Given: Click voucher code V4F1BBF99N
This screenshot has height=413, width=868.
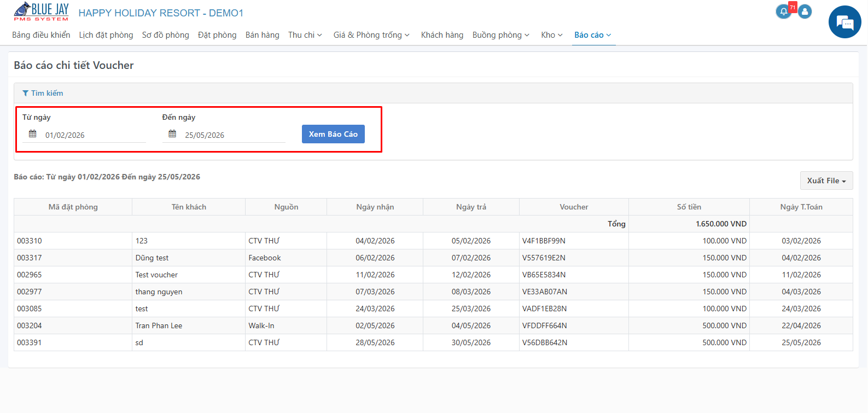Looking at the screenshot, I should [x=544, y=241].
